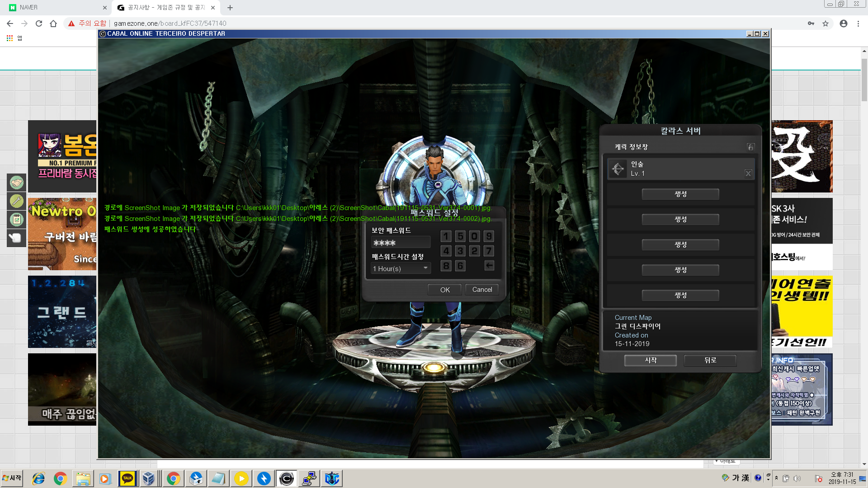
Task: Click the security password input field
Action: click(401, 243)
